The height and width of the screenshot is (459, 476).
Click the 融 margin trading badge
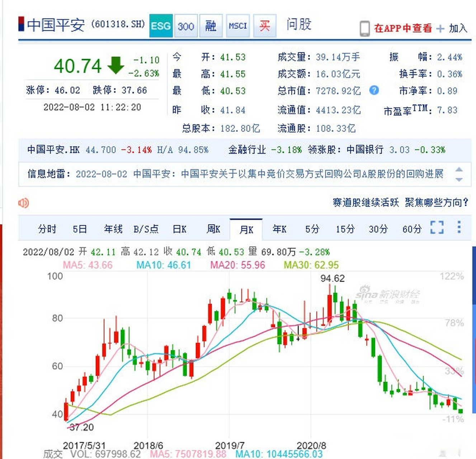tap(211, 26)
